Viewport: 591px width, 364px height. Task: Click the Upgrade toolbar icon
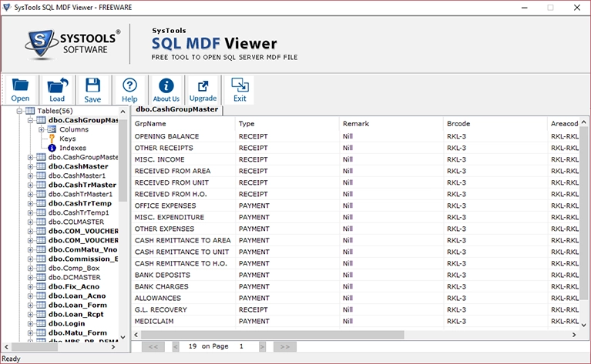click(203, 86)
